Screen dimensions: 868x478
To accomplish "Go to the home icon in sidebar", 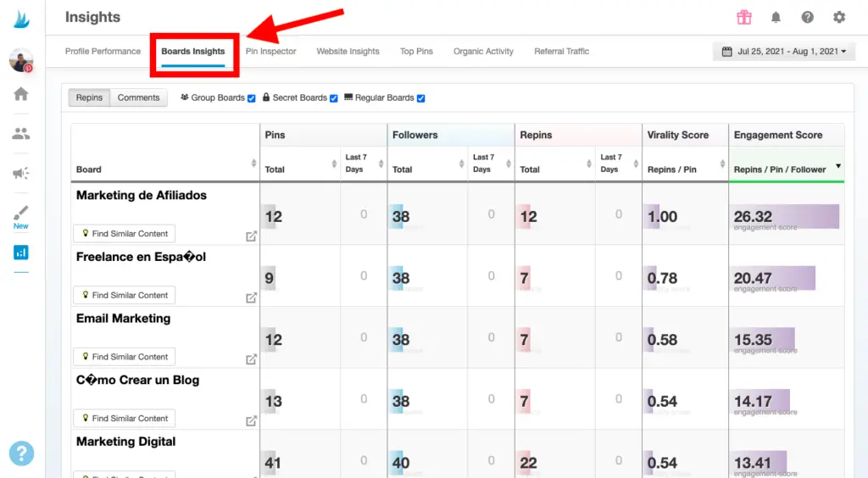I will [20, 94].
